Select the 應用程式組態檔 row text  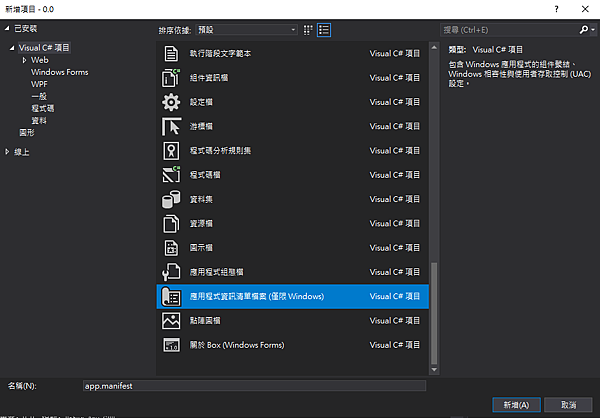coord(217,272)
